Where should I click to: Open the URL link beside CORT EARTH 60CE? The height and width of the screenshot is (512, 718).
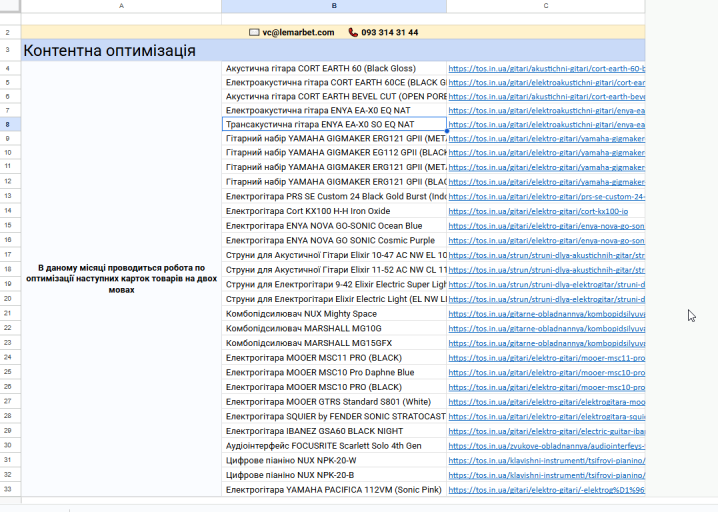[547, 83]
